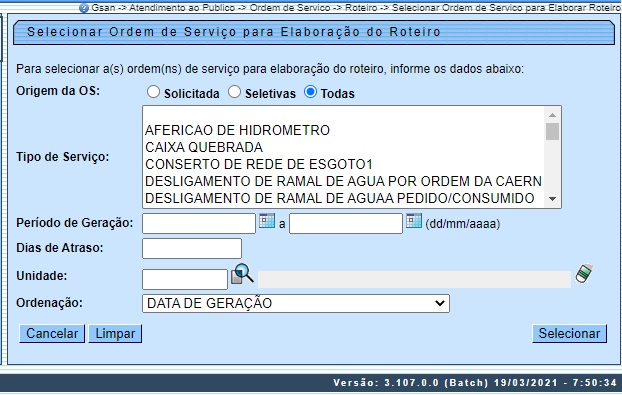Click the service type list scrollbar thumb
622x395 pixels.
[552, 132]
